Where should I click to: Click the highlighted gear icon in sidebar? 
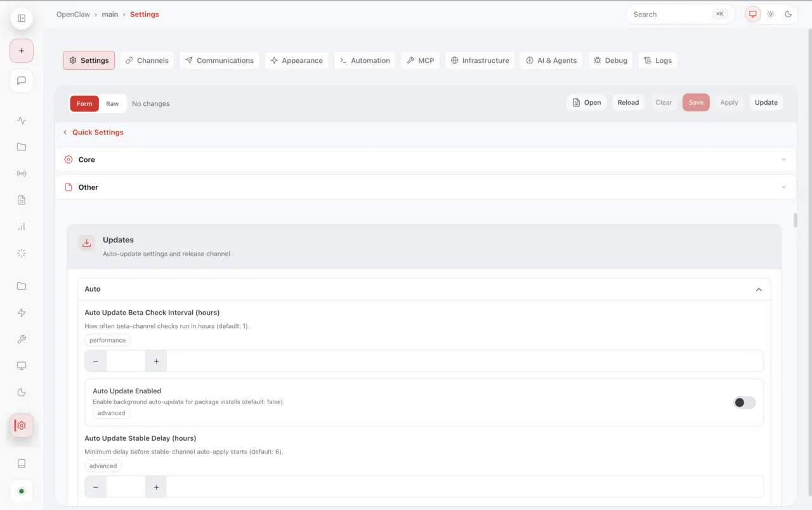[22, 426]
